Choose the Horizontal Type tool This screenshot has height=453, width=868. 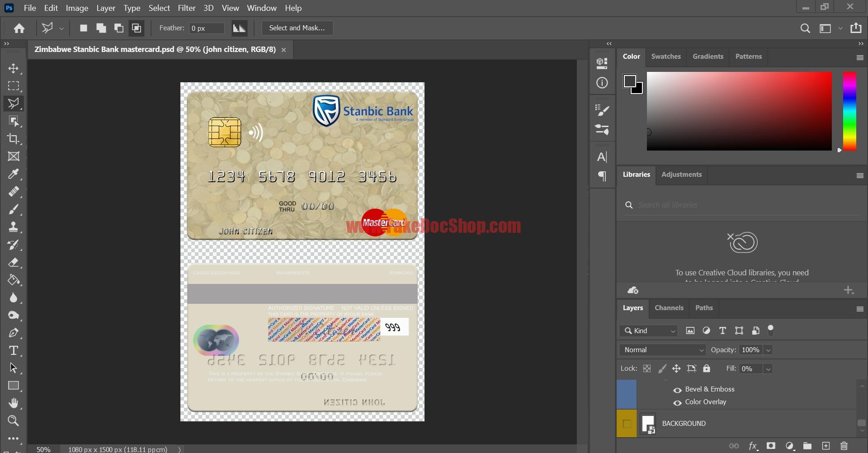pos(14,350)
